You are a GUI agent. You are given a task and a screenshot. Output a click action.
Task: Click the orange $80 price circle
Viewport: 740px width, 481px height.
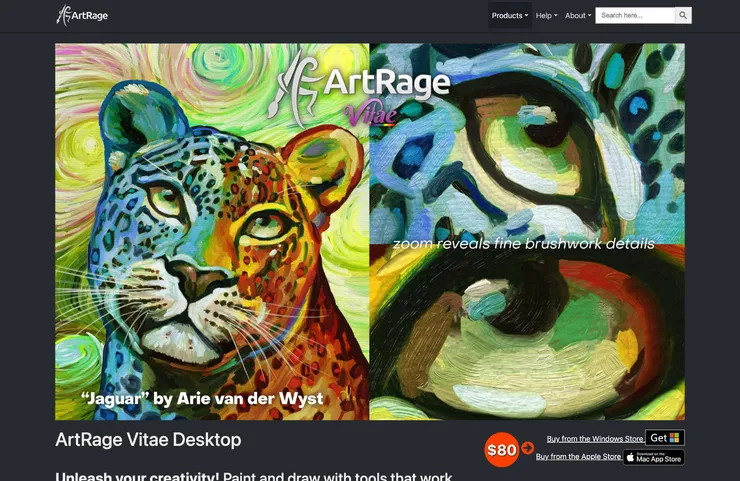coord(502,450)
